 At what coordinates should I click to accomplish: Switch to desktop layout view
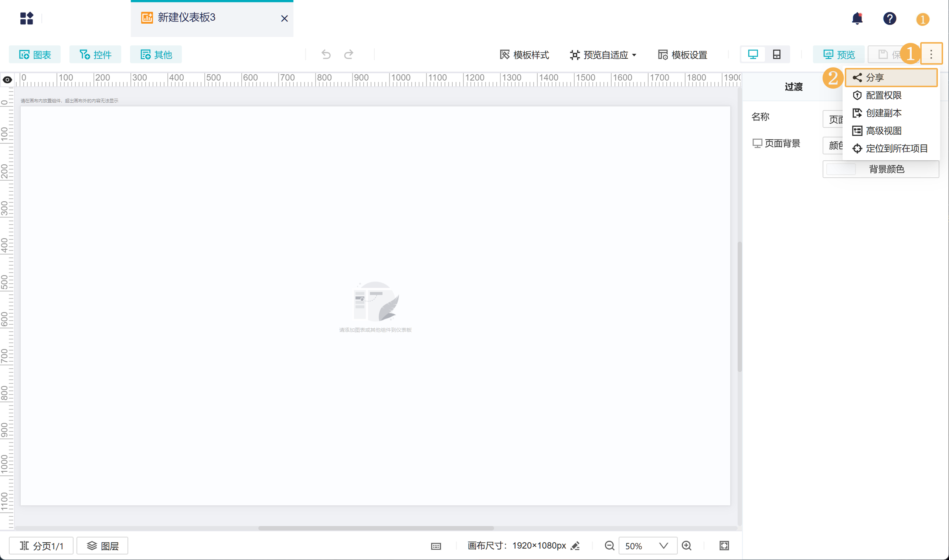[753, 55]
